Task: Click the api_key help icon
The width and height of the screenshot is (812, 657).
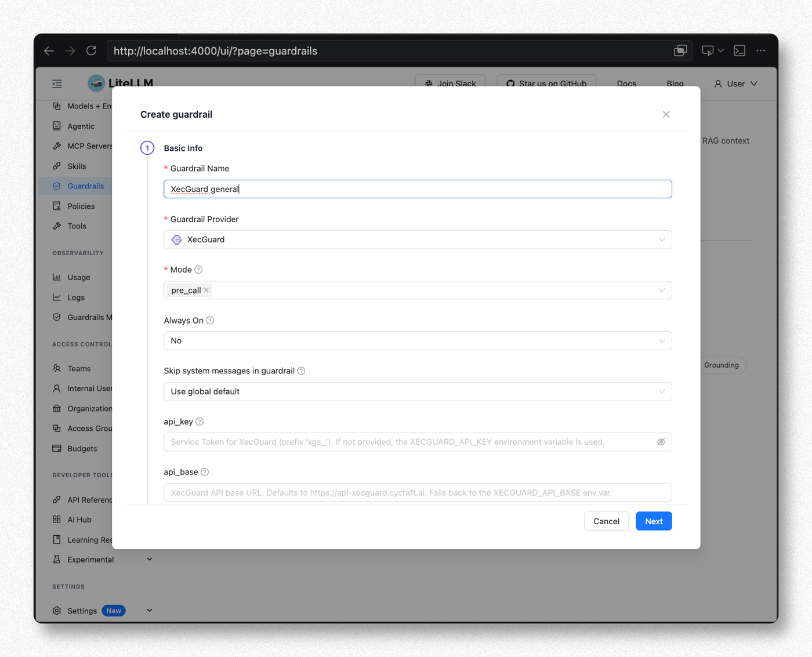Action: pyautogui.click(x=200, y=422)
